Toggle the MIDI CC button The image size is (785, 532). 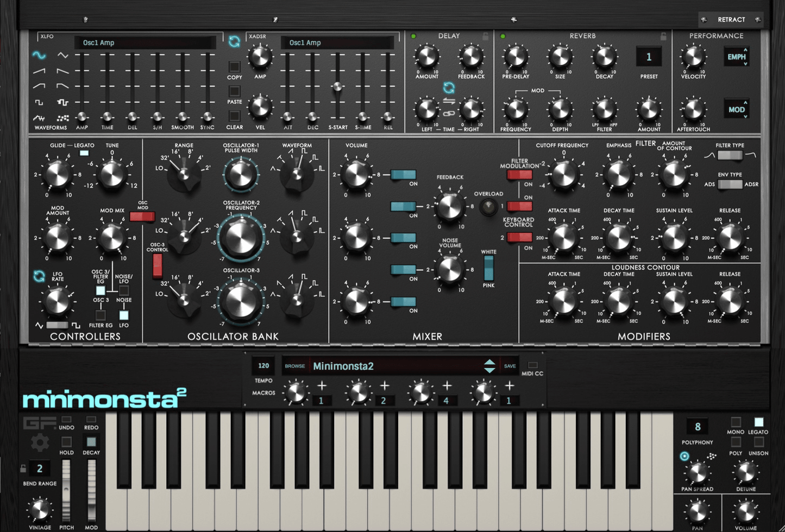532,365
